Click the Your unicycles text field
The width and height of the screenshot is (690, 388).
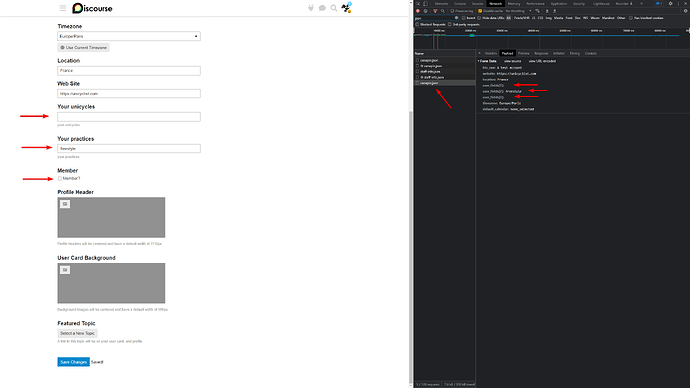click(129, 117)
